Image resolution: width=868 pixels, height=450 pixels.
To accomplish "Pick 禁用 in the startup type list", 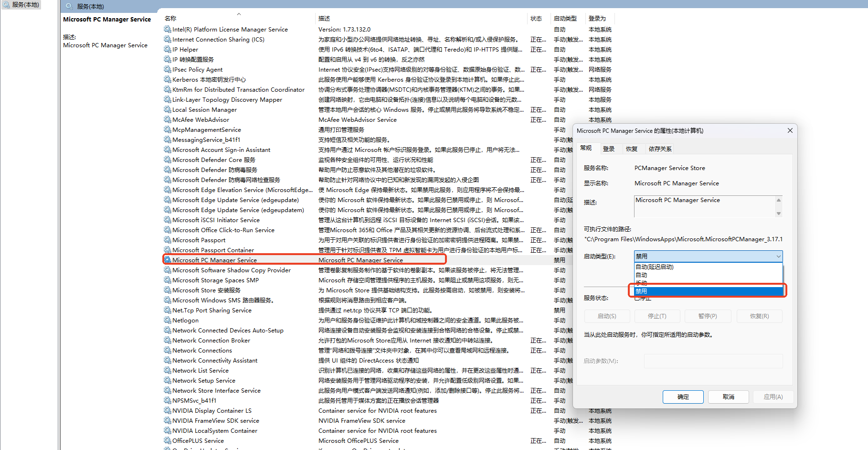I will click(x=642, y=291).
